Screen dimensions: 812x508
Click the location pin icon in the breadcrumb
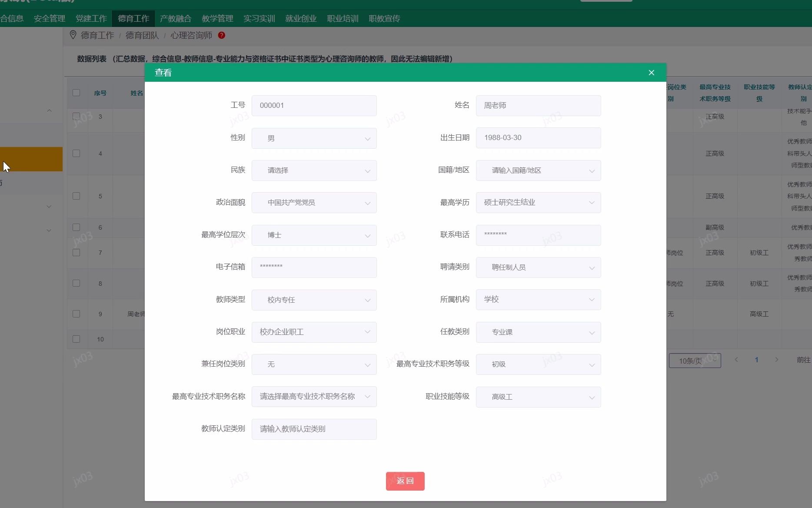(73, 35)
